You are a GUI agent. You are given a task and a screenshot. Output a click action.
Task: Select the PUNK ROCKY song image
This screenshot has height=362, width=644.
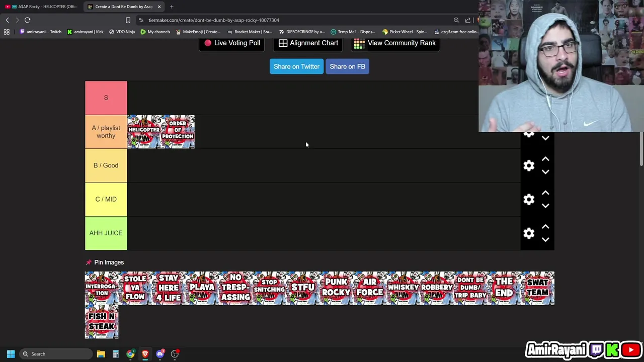pyautogui.click(x=337, y=288)
